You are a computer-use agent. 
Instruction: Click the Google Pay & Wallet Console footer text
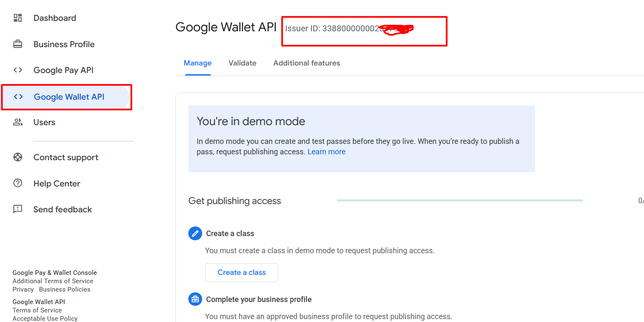[x=55, y=273]
